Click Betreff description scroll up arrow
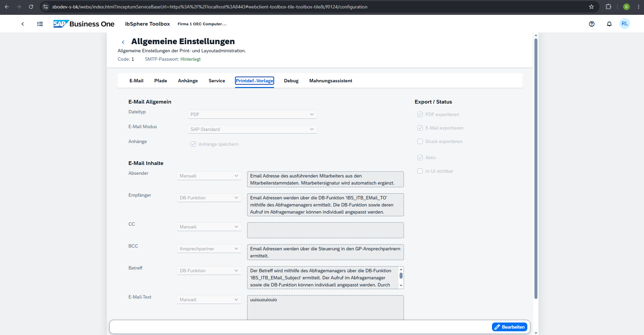Image resolution: width=644 pixels, height=335 pixels. [x=401, y=269]
